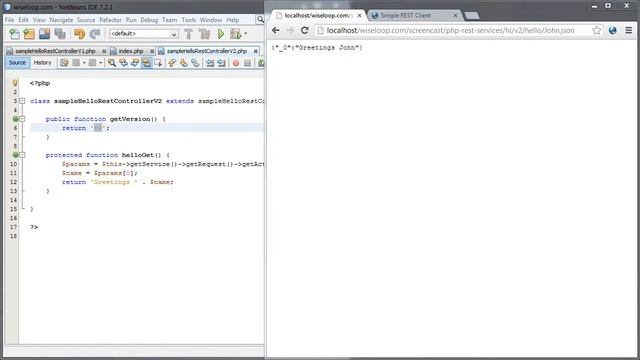
Task: Open the <default> configuration combo box
Action: coord(144,34)
